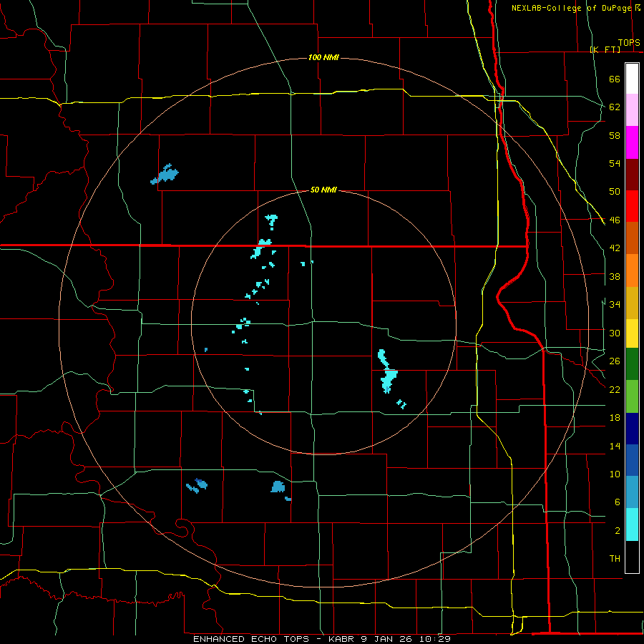Image resolution: width=644 pixels, height=644 pixels.
Task: Click the legend value 18
Action: tap(615, 418)
